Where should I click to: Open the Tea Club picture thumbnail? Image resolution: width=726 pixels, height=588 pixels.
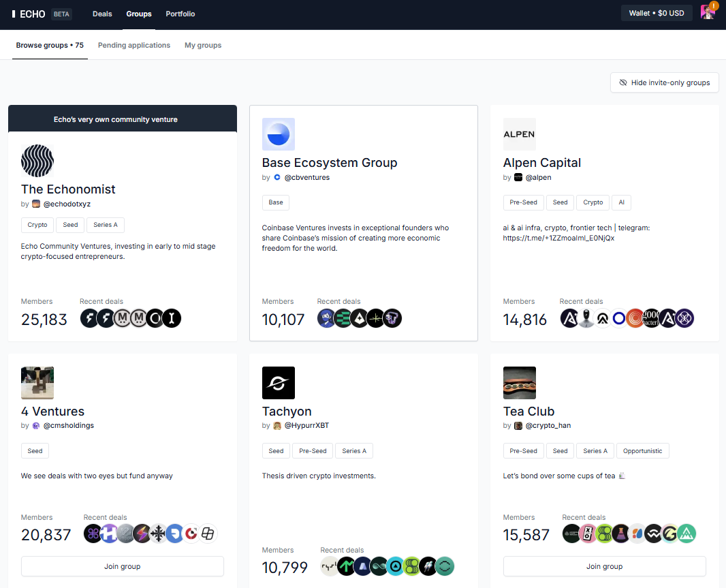tap(520, 383)
